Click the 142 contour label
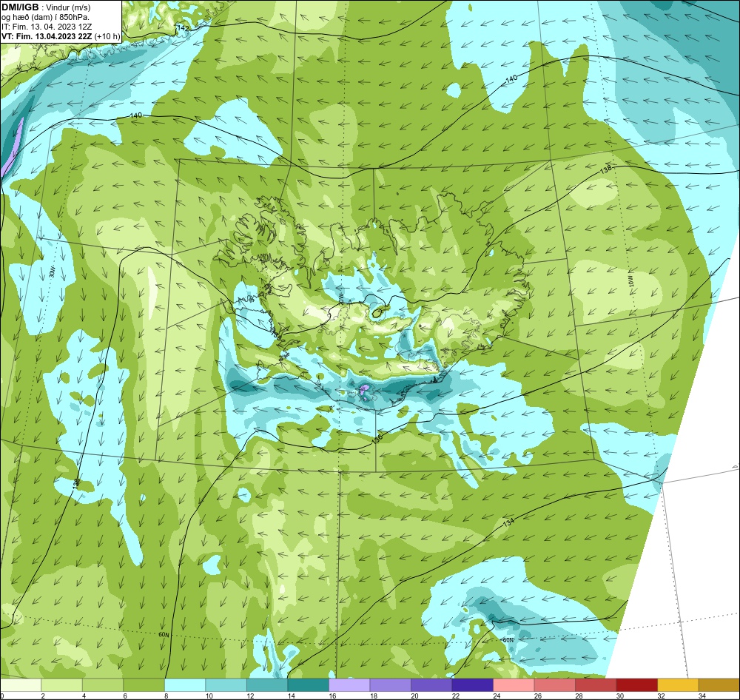 (183, 28)
